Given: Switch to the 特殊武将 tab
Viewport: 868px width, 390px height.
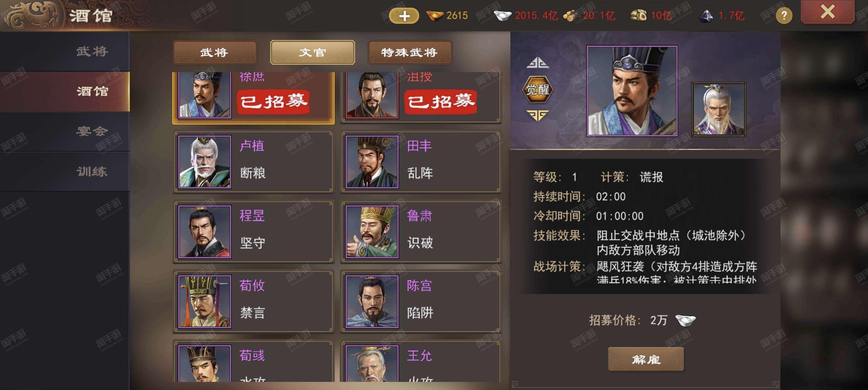Looking at the screenshot, I should tap(409, 53).
